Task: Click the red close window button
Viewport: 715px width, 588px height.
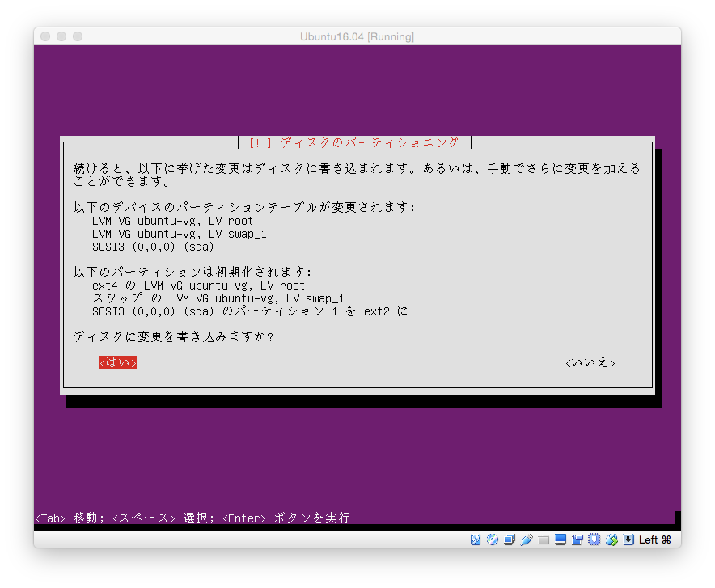Action: pyautogui.click(x=45, y=36)
